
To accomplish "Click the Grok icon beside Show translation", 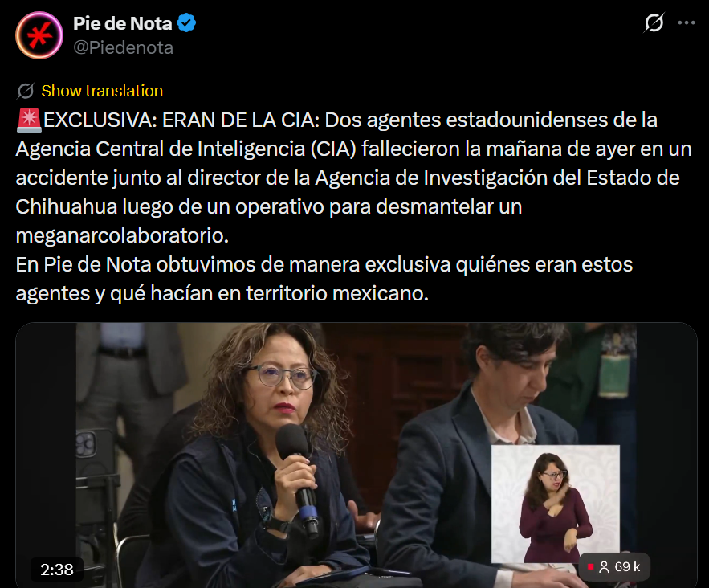I will tap(26, 91).
